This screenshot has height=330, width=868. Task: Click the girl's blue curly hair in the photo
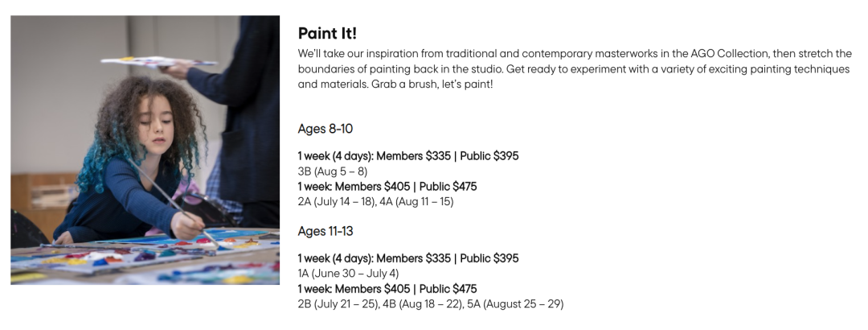[x=99, y=161]
